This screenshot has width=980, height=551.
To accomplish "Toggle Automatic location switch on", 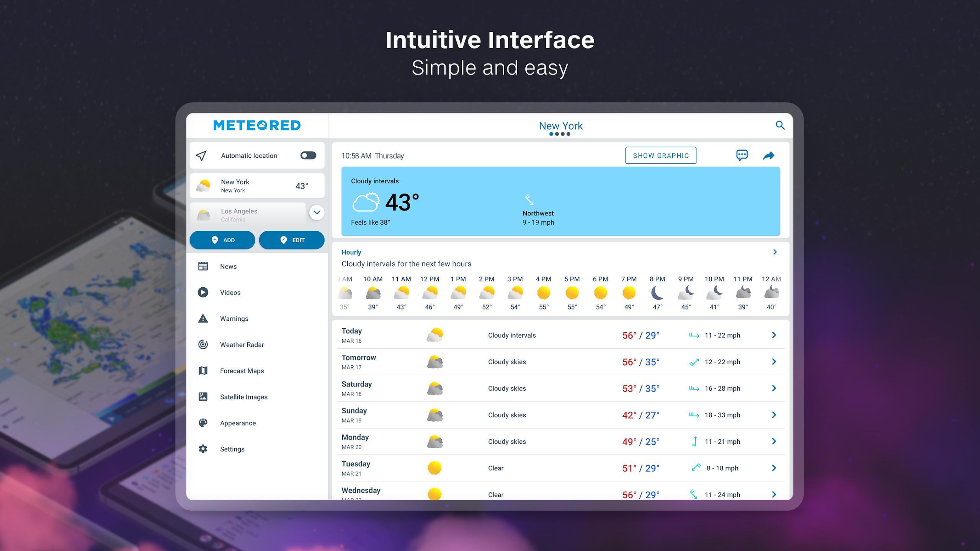I will coord(307,155).
